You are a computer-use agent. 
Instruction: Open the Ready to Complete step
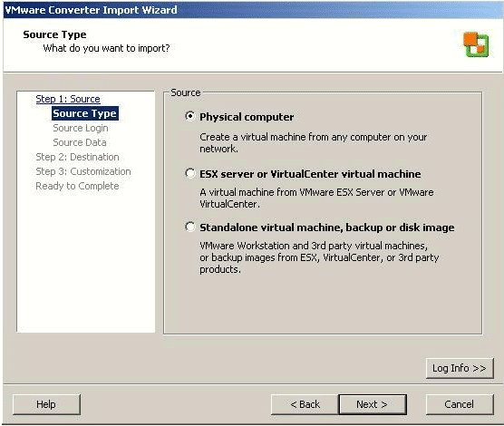77,186
